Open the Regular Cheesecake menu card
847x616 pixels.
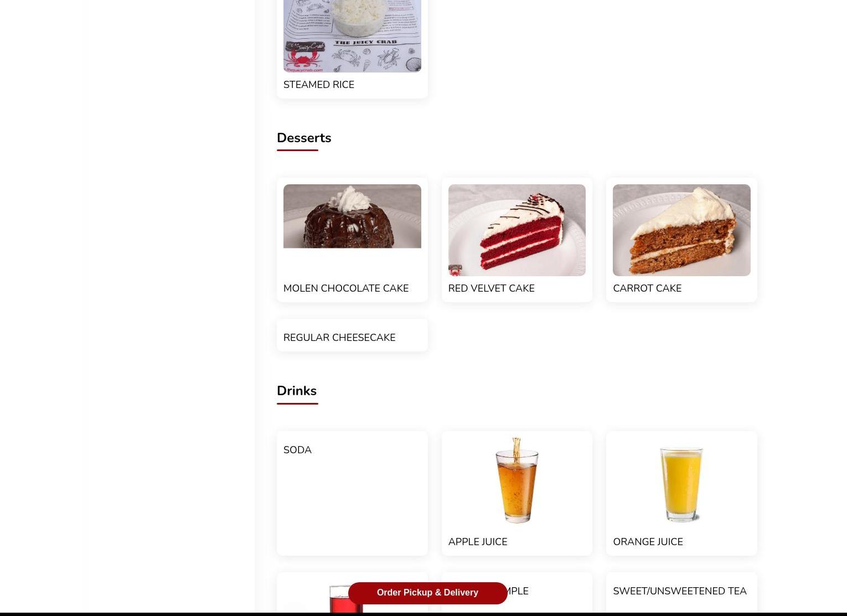point(352,335)
